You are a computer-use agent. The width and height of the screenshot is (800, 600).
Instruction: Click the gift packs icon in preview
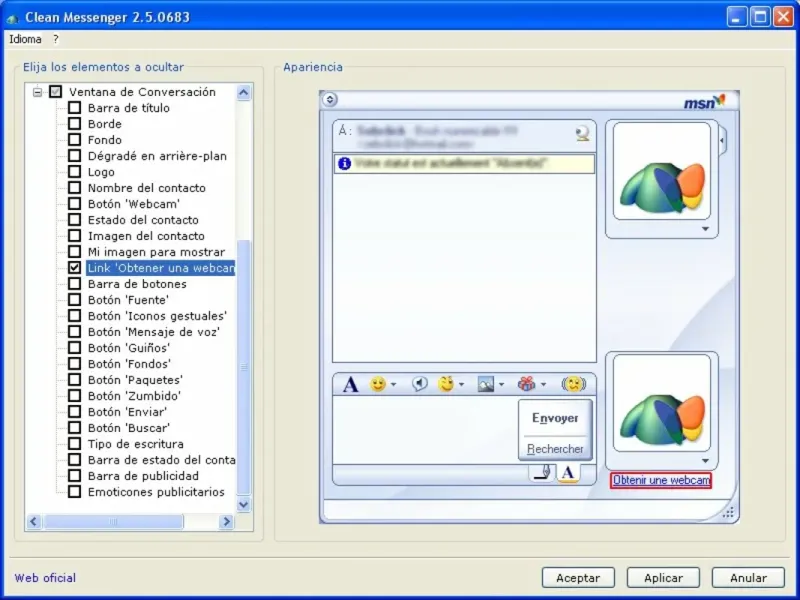[x=527, y=384]
